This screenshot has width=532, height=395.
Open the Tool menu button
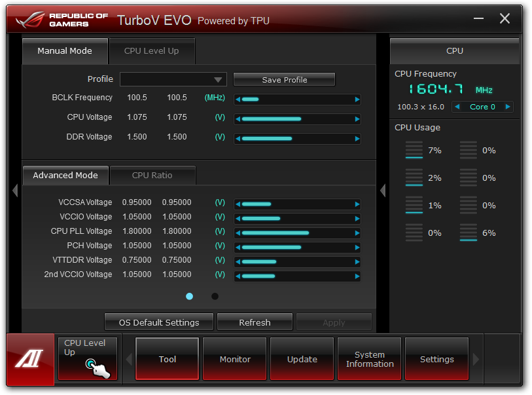(x=168, y=359)
